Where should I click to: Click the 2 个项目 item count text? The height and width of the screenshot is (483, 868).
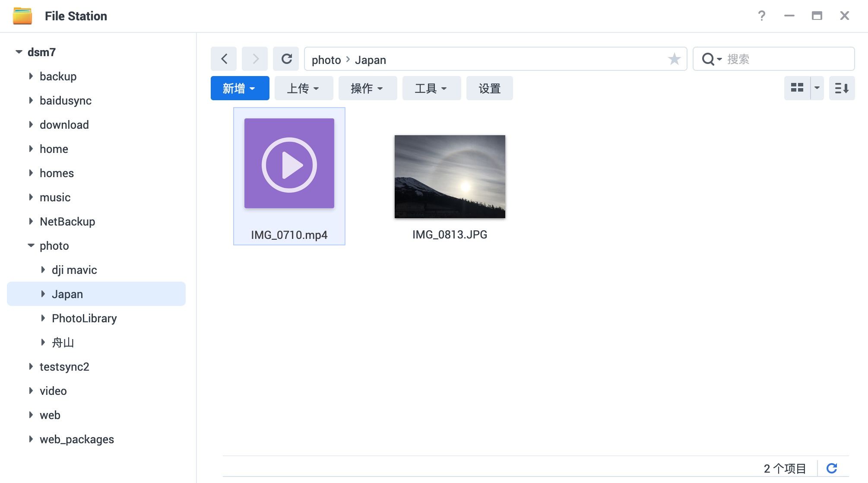pyautogui.click(x=785, y=468)
